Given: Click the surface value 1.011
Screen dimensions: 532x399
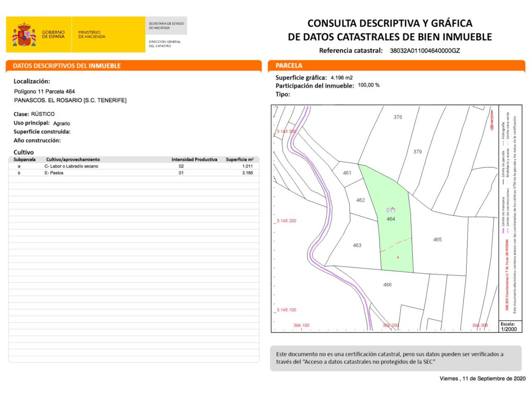Looking at the screenshot, I should click(x=248, y=166).
